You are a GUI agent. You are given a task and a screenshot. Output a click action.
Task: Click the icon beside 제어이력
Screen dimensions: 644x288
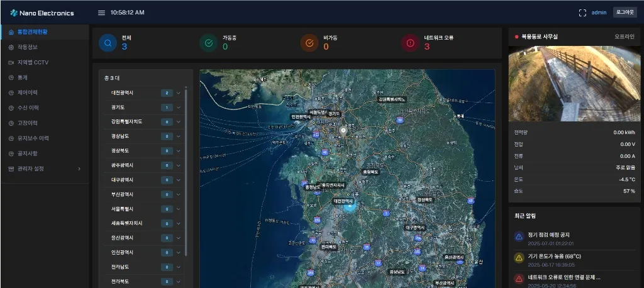[11, 93]
